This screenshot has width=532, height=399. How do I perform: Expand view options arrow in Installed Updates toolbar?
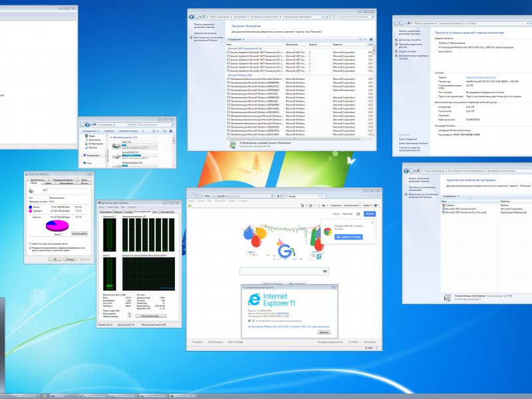[x=365, y=39]
